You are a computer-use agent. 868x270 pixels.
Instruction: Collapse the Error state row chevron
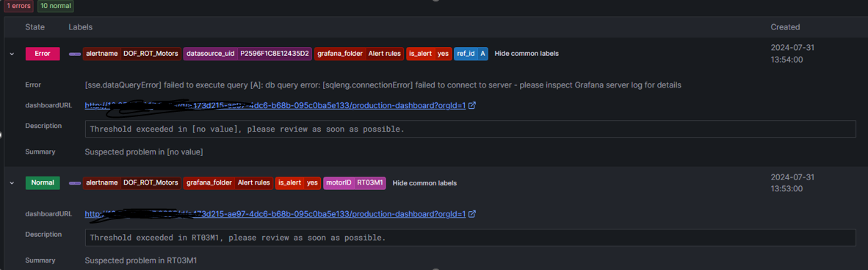[x=12, y=54]
